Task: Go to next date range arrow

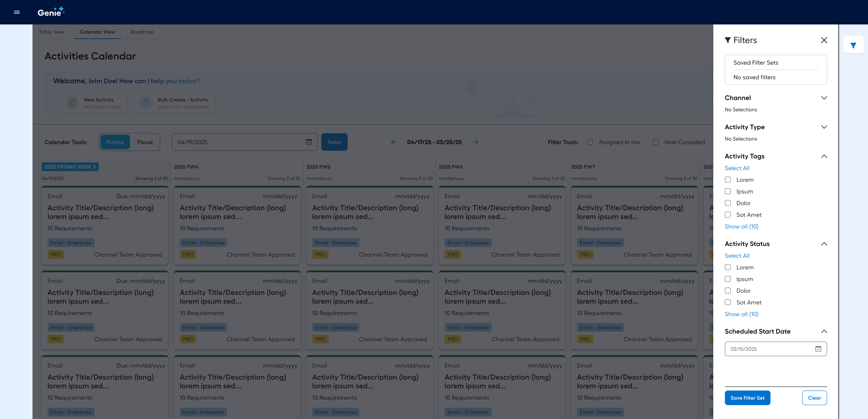Action: pyautogui.click(x=475, y=142)
